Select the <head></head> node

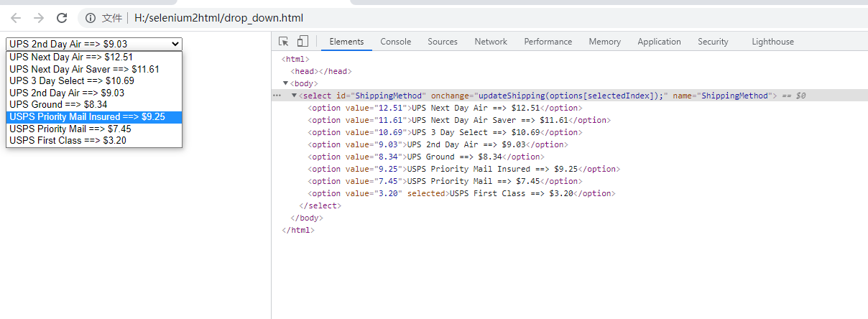click(321, 71)
